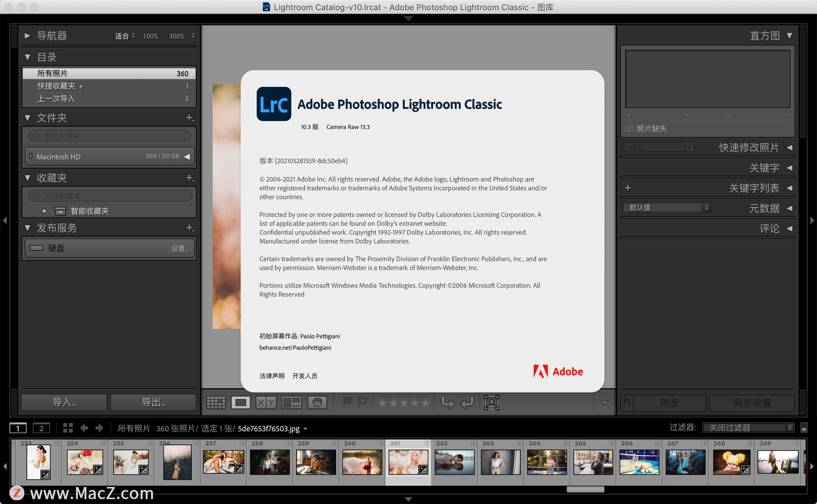Expand the 智能收藏夹 collection tree

tap(44, 211)
